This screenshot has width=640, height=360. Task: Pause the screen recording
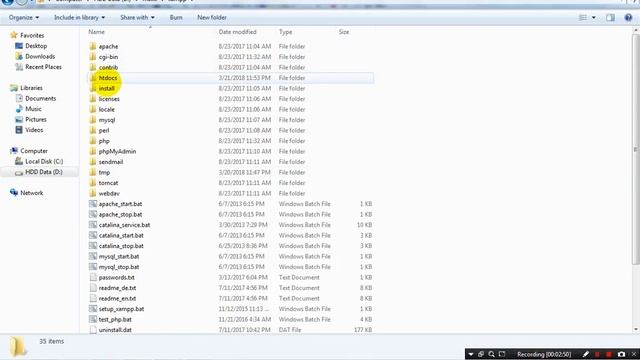point(597,354)
